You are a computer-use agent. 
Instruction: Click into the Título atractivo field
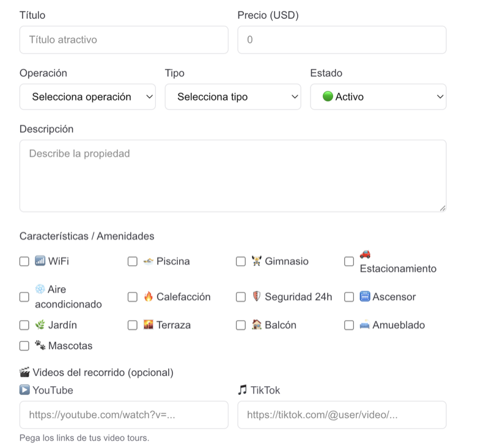tap(122, 40)
